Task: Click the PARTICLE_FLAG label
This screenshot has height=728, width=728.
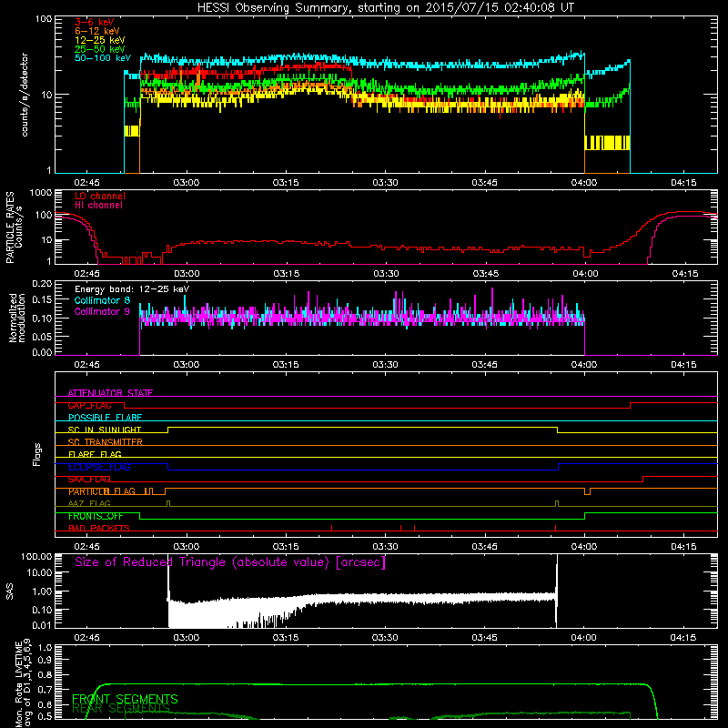Action: pos(102,491)
